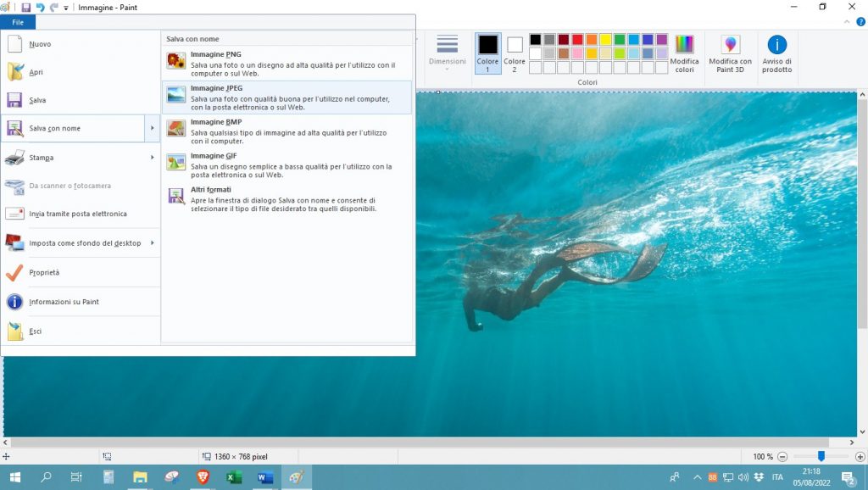
Task: Click the Nuovo document icon
Action: coord(14,44)
